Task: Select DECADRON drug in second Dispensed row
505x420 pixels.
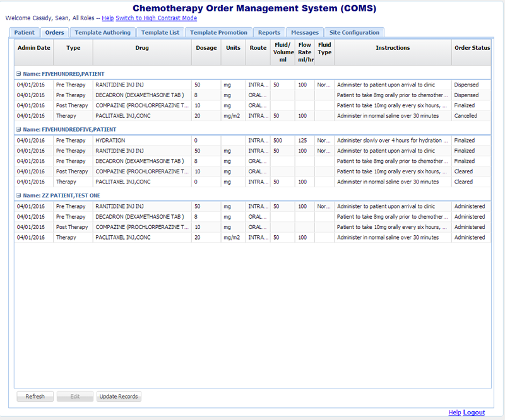Action: point(142,95)
